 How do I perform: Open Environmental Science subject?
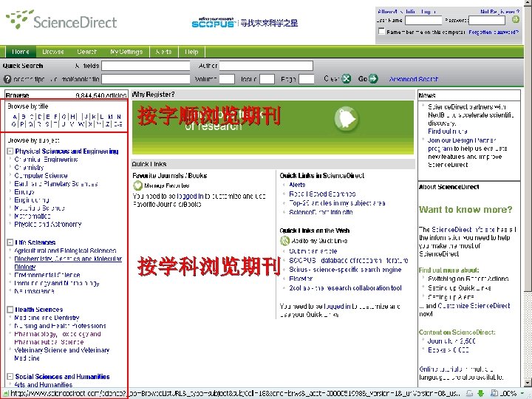47,275
